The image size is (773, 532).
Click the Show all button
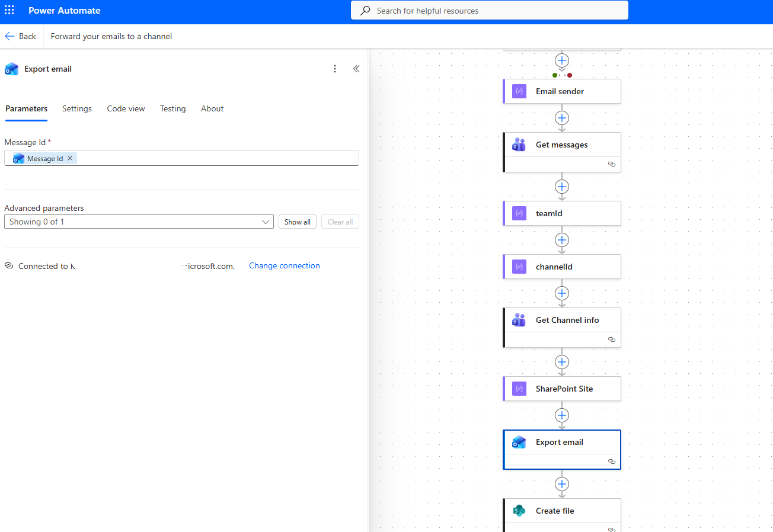click(x=297, y=222)
